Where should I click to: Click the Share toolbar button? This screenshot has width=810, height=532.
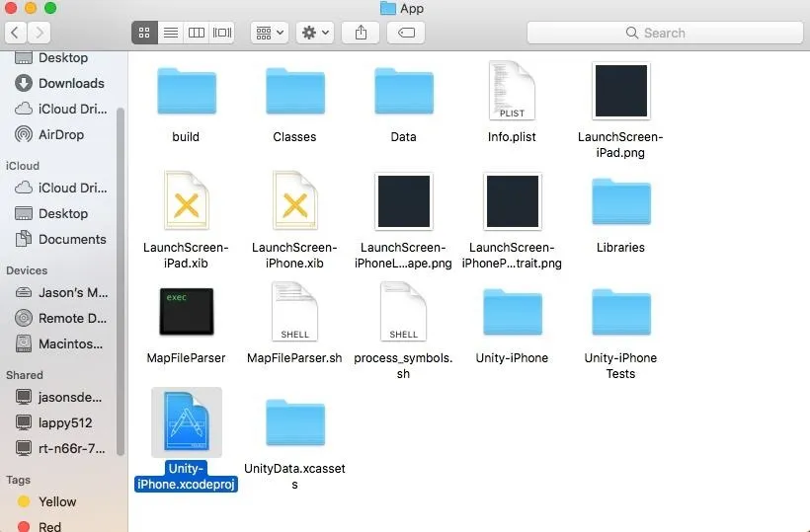[x=361, y=33]
